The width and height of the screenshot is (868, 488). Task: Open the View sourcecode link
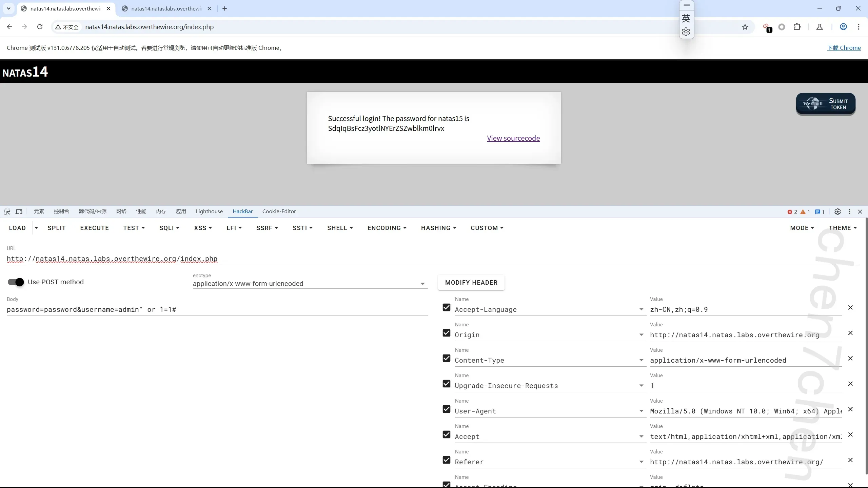pyautogui.click(x=513, y=138)
